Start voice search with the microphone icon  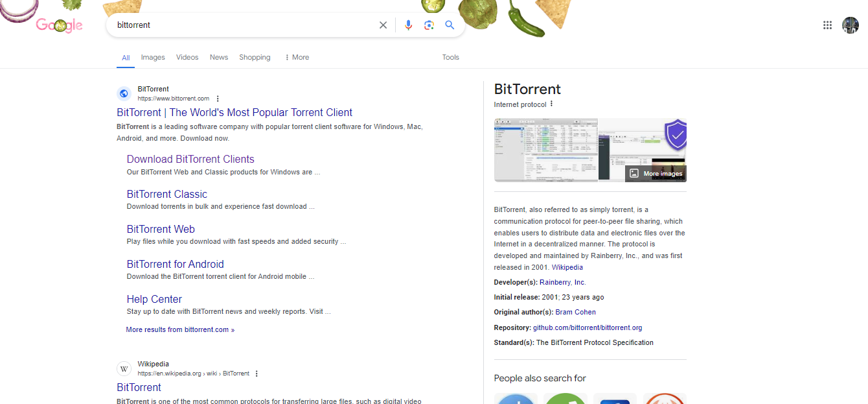(x=408, y=25)
